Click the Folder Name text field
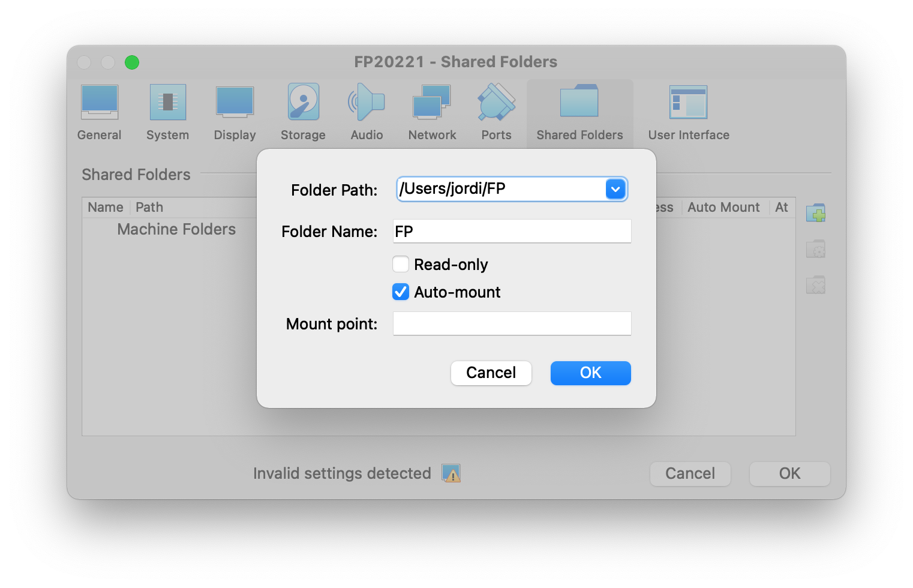The width and height of the screenshot is (913, 588). pos(512,232)
